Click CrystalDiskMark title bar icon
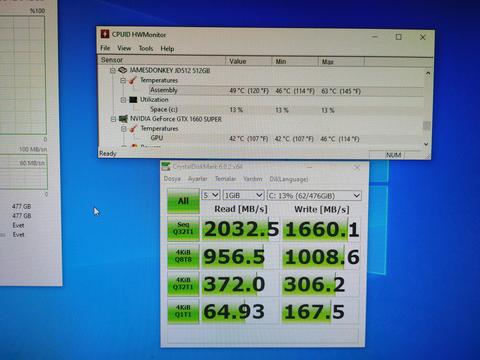 (x=166, y=166)
